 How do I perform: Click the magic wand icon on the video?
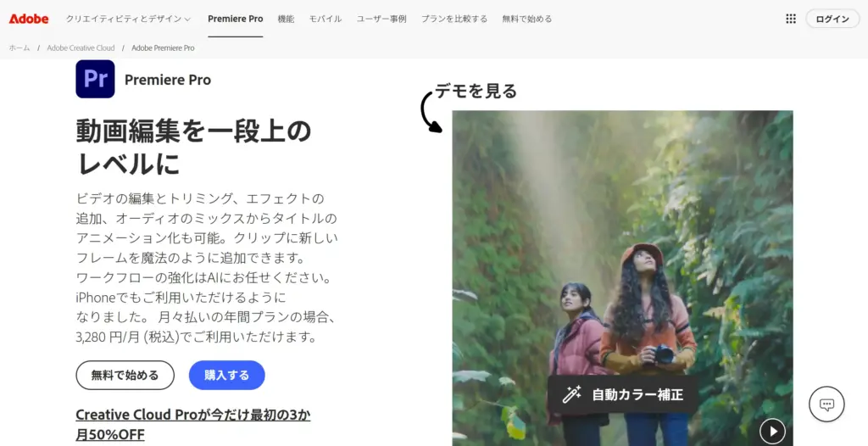coord(572,394)
